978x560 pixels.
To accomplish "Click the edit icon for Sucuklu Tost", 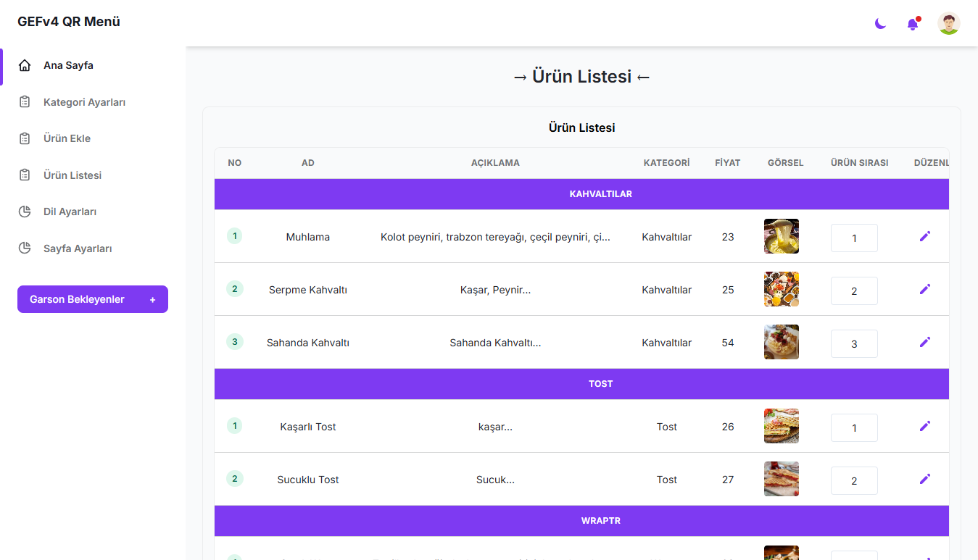I will (x=924, y=479).
